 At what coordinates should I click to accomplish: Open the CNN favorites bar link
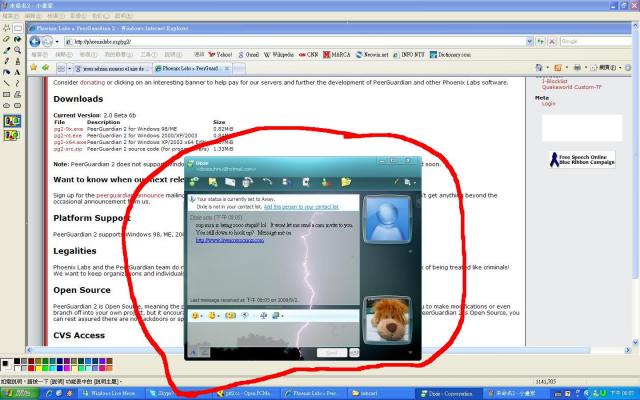tap(309, 55)
